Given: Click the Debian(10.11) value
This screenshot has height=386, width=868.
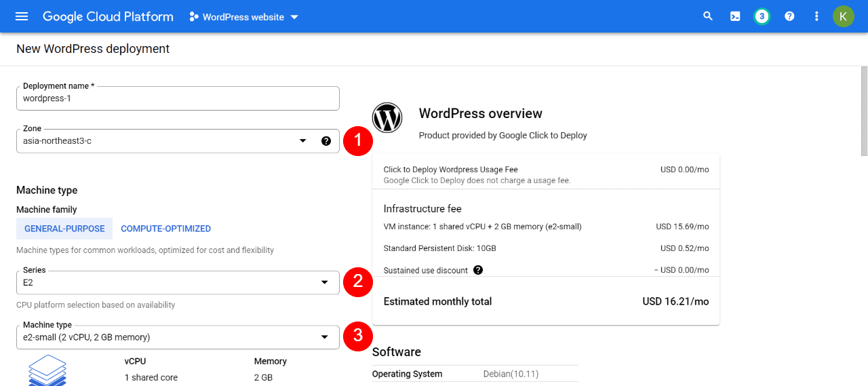Looking at the screenshot, I should (511, 374).
